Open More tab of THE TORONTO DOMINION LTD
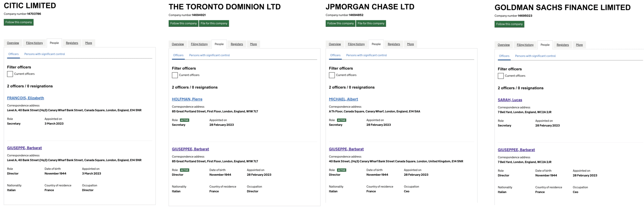The height and width of the screenshot is (207, 644). pos(253,44)
